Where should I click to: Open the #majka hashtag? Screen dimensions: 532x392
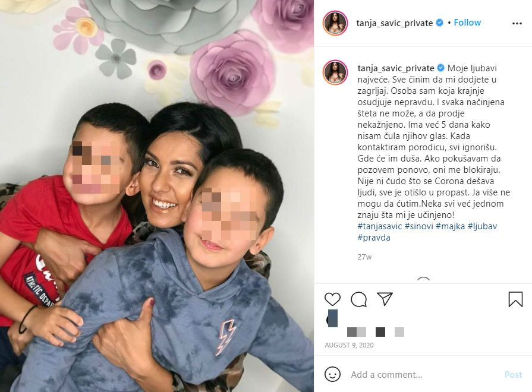[x=450, y=226]
